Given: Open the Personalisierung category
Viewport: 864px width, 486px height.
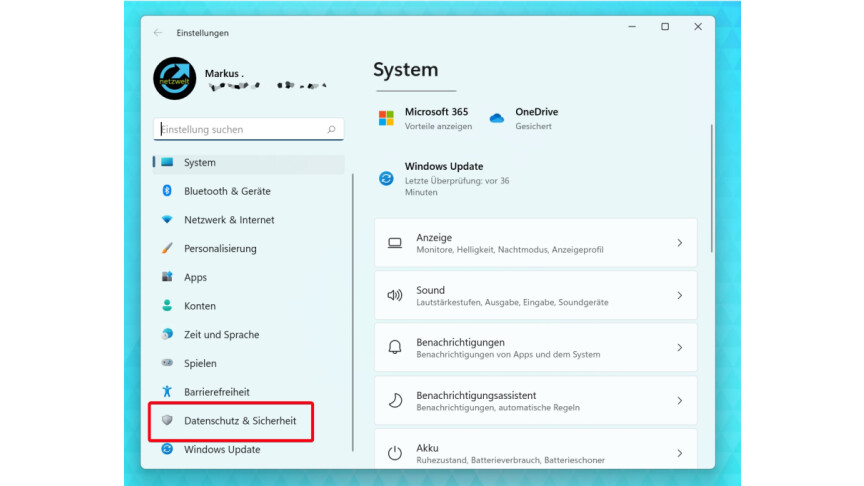Looking at the screenshot, I should [x=249, y=249].
